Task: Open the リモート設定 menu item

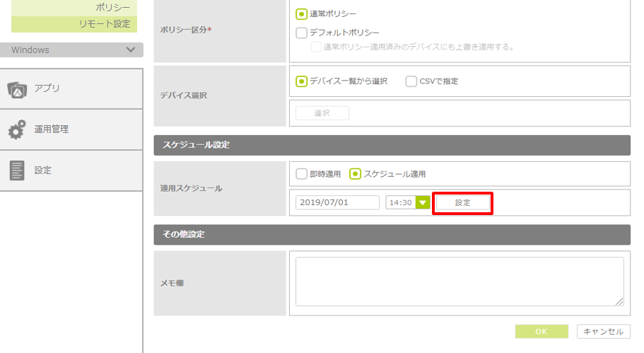Action: [x=104, y=24]
